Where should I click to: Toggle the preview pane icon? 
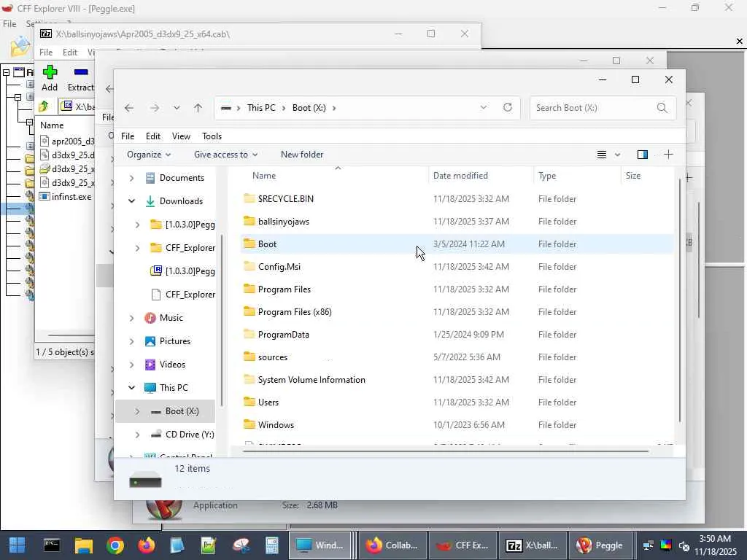(643, 155)
